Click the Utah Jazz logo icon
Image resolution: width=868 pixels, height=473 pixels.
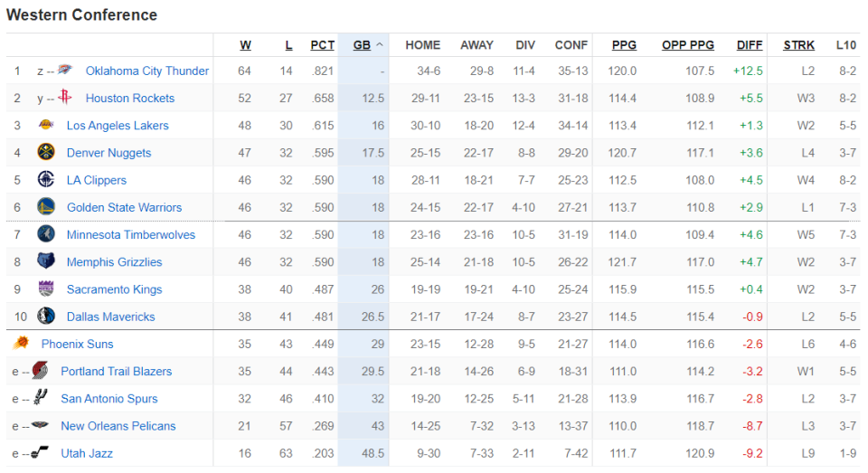[x=40, y=452]
